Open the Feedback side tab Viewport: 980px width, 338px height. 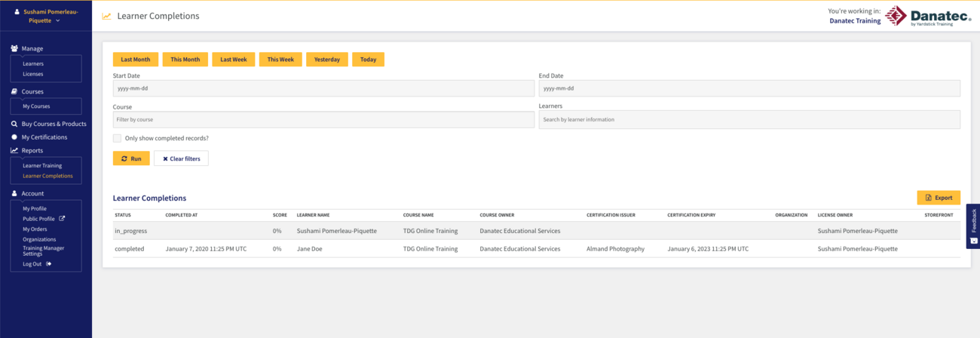tap(973, 226)
